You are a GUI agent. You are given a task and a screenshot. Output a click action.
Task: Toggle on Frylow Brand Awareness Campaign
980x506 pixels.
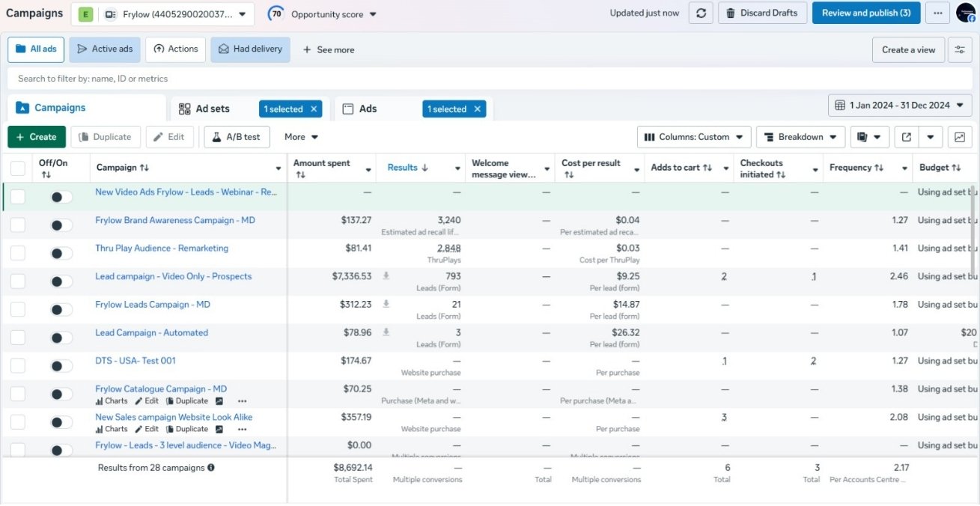tap(61, 225)
